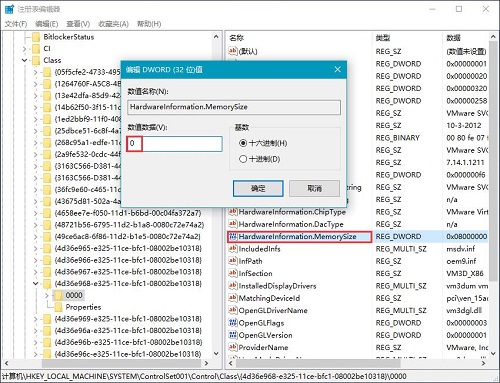Click the HardwareInformation.MemorySize DWORD icon
This screenshot has width=500, height=383.
pyautogui.click(x=233, y=236)
